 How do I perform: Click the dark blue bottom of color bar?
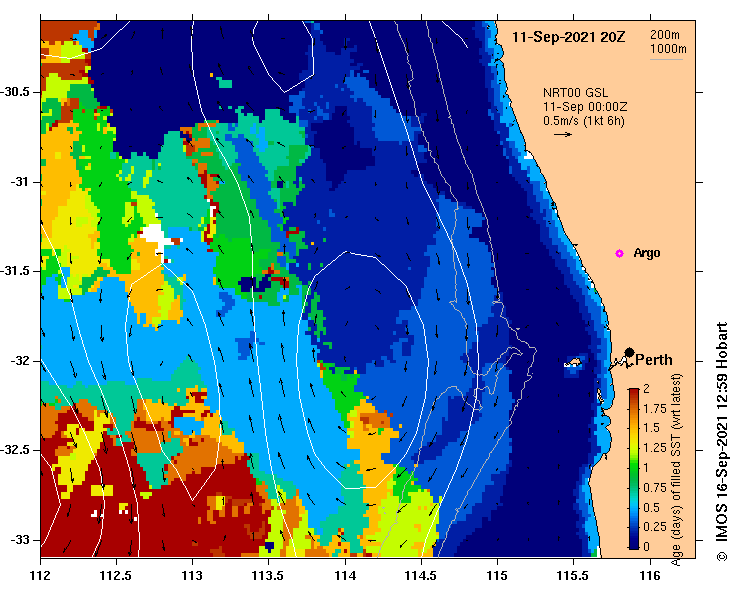pos(634,544)
